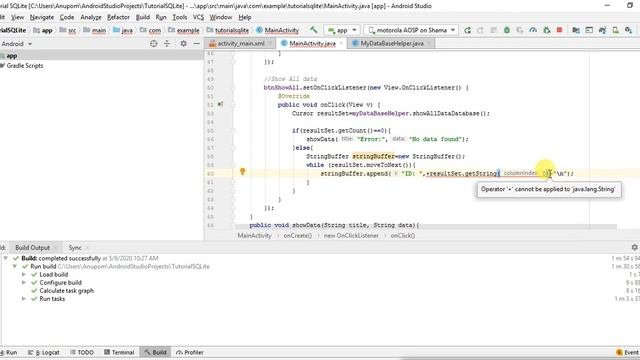Click the editor horizontal scrollbar
Screen dimensions: 640x360
coord(426,227)
